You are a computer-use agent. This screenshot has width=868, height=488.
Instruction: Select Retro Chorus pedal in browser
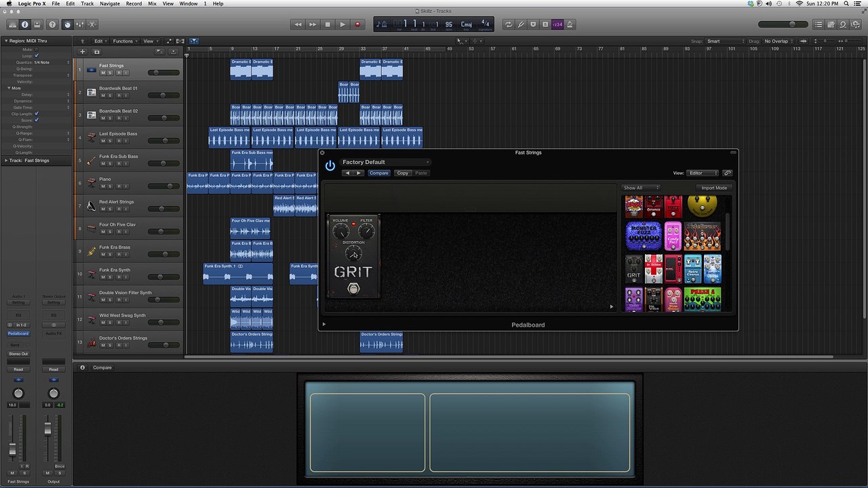(x=693, y=268)
